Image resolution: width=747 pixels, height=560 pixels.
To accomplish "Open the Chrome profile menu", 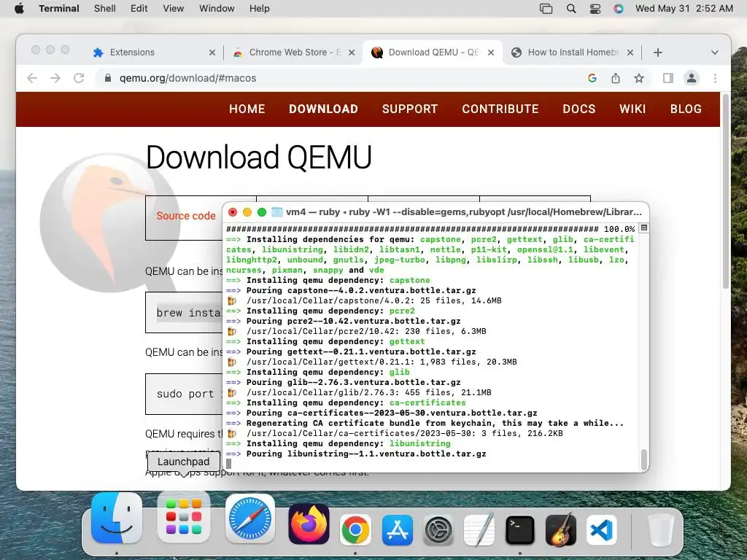I will pyautogui.click(x=692, y=78).
